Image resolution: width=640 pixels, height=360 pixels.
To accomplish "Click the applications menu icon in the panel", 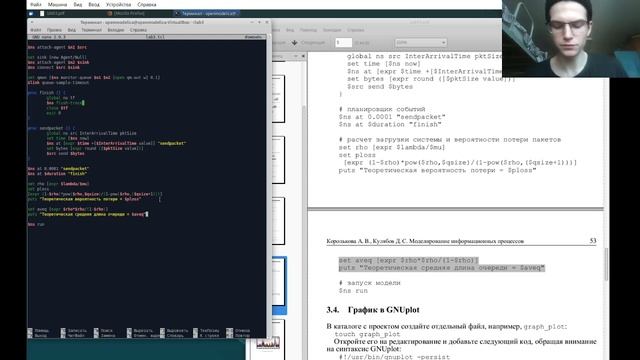I will (31, 13).
